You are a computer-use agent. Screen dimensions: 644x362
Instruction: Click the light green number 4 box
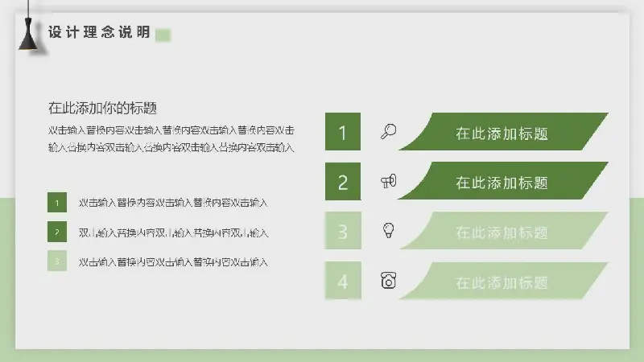pos(343,282)
